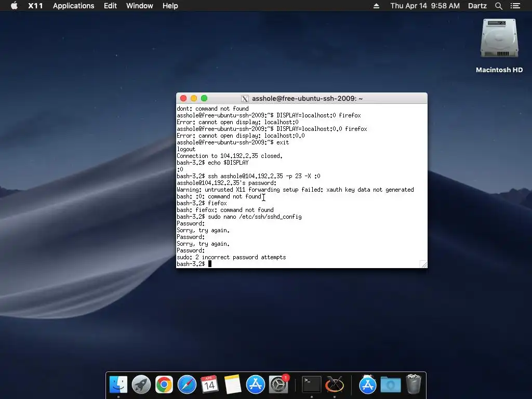Minimize the xterm window with yellow button

(194, 98)
